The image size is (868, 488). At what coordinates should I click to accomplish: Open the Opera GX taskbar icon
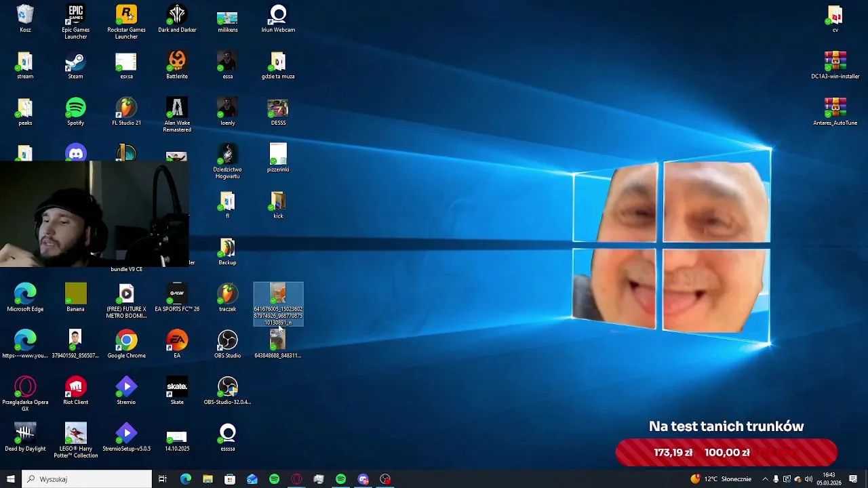296,479
